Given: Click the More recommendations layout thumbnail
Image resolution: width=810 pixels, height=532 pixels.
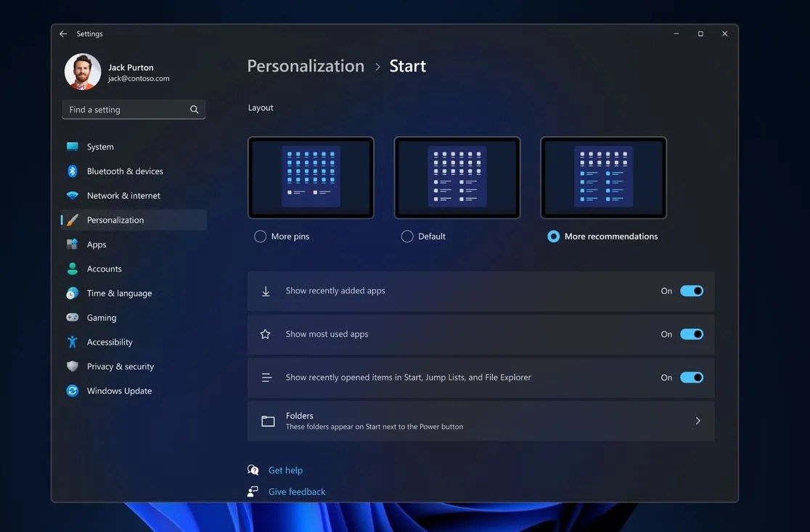Looking at the screenshot, I should 603,178.
